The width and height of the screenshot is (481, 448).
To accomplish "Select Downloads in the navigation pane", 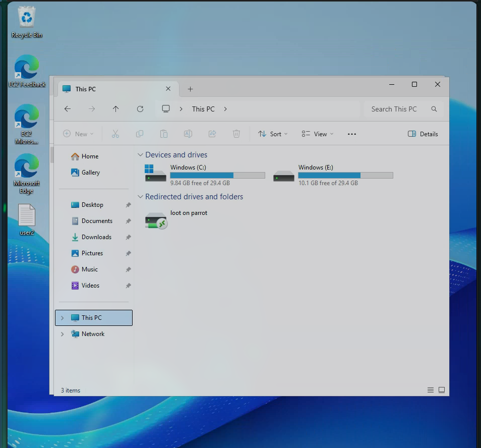I will [x=96, y=237].
